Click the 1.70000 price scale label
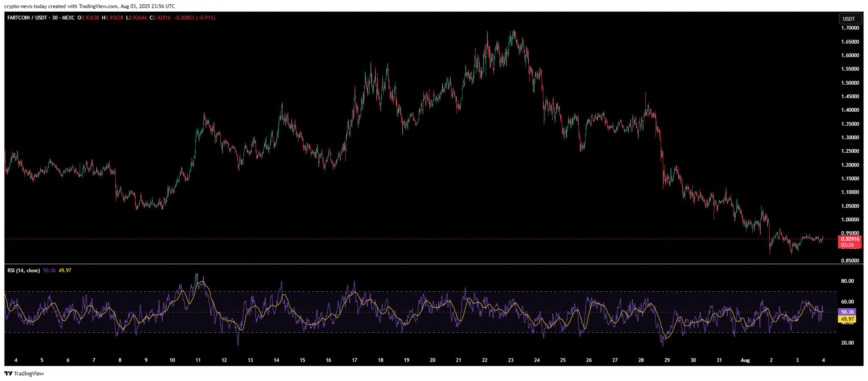Screen dimensions: 868x381 point(850,28)
